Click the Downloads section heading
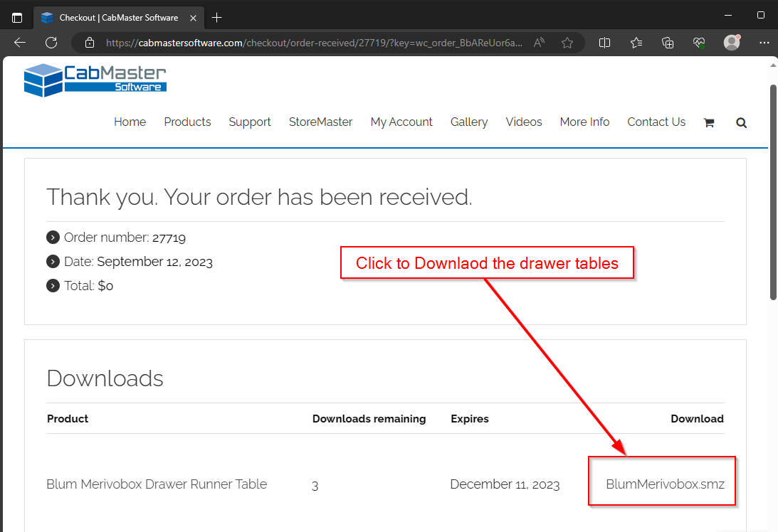 (x=105, y=378)
